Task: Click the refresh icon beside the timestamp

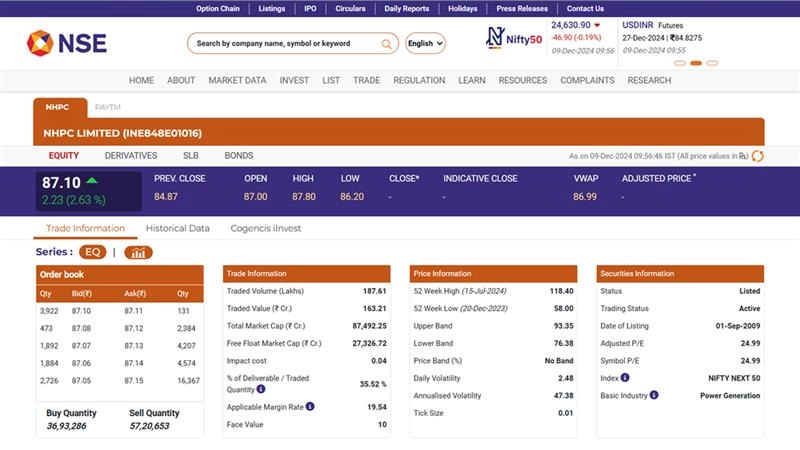Action: tap(757, 156)
